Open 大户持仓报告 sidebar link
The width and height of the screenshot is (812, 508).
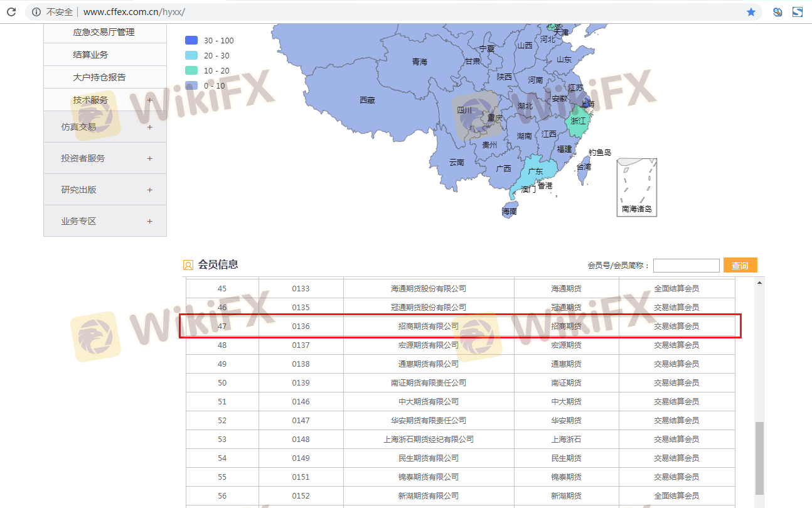point(99,77)
